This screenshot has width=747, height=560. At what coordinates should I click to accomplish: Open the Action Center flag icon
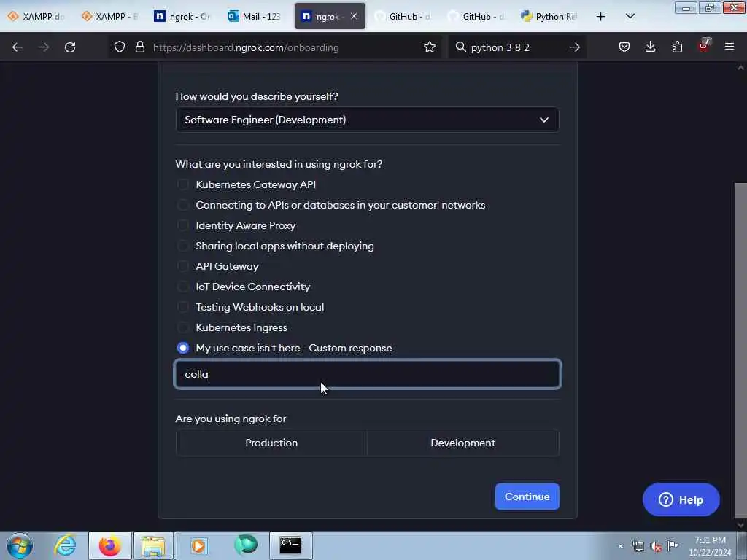(673, 545)
